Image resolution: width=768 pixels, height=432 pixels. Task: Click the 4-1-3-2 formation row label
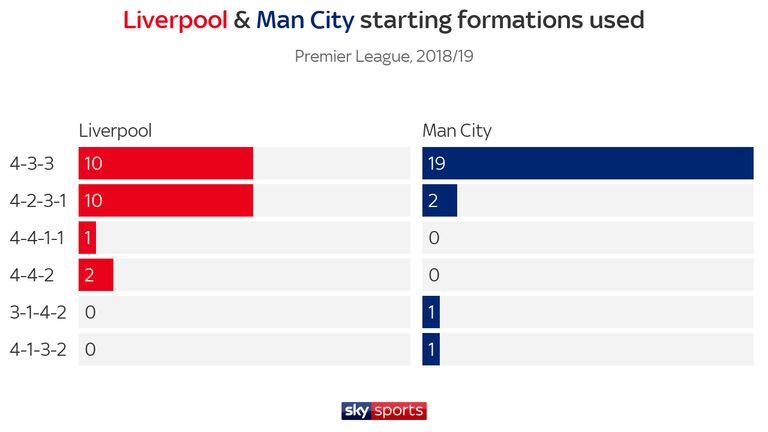tap(38, 349)
